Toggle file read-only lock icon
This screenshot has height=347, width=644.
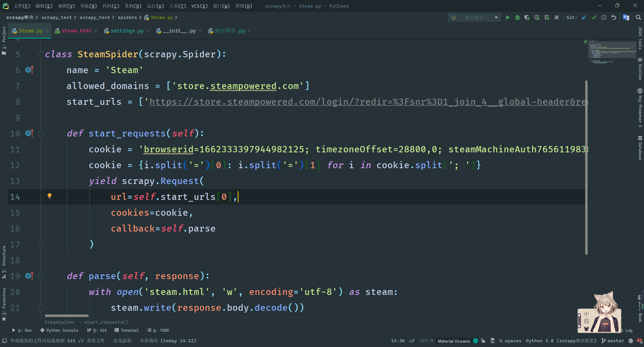[x=483, y=341]
